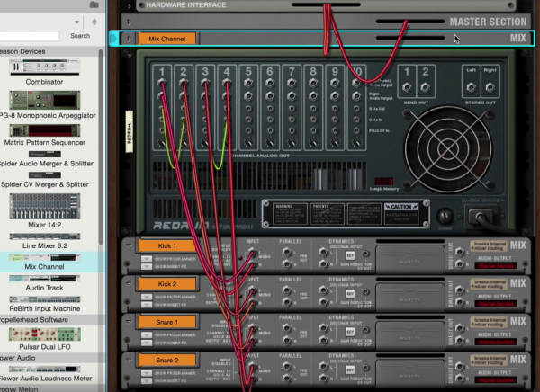Click the browser search input field

tap(30, 36)
